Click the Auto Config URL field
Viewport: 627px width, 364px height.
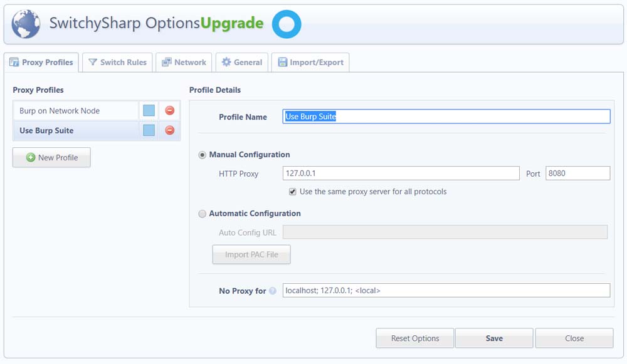click(445, 232)
